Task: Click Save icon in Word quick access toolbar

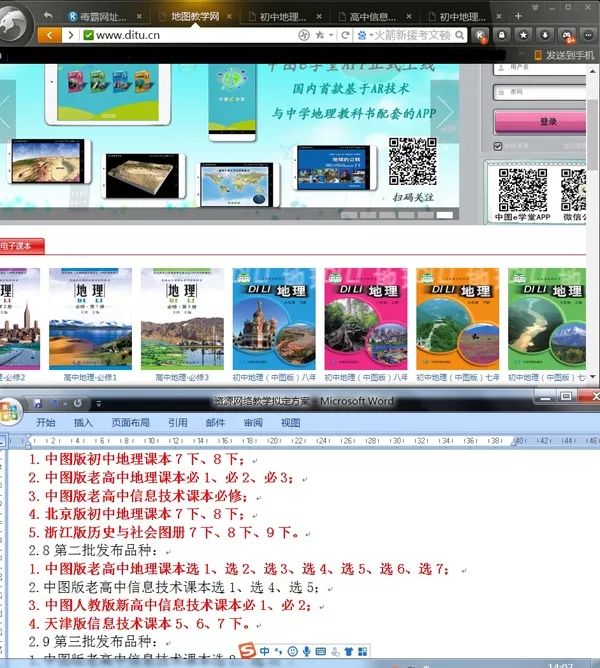Action: tap(38, 403)
